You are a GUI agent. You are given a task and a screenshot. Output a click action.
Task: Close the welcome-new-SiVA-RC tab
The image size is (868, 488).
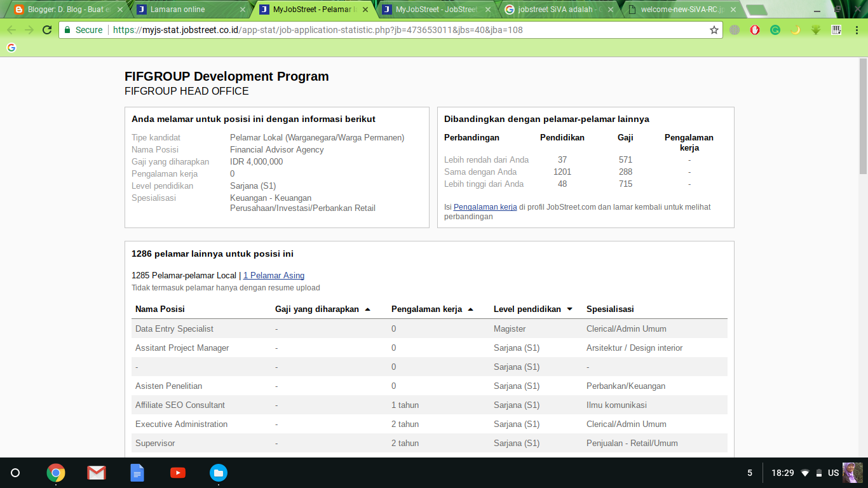point(732,10)
